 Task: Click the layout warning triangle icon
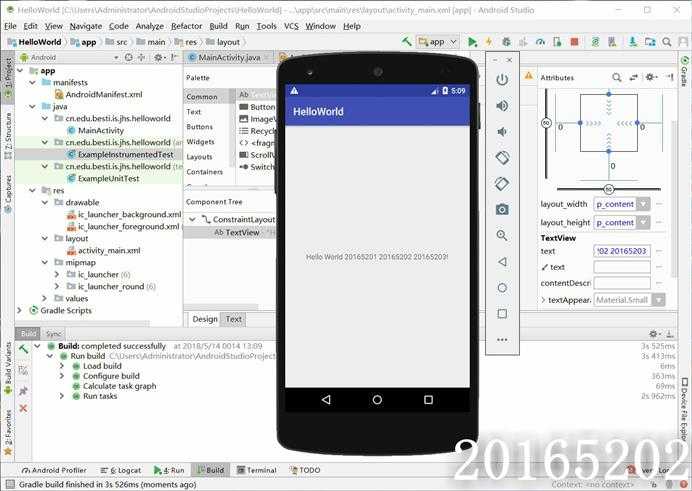(528, 76)
